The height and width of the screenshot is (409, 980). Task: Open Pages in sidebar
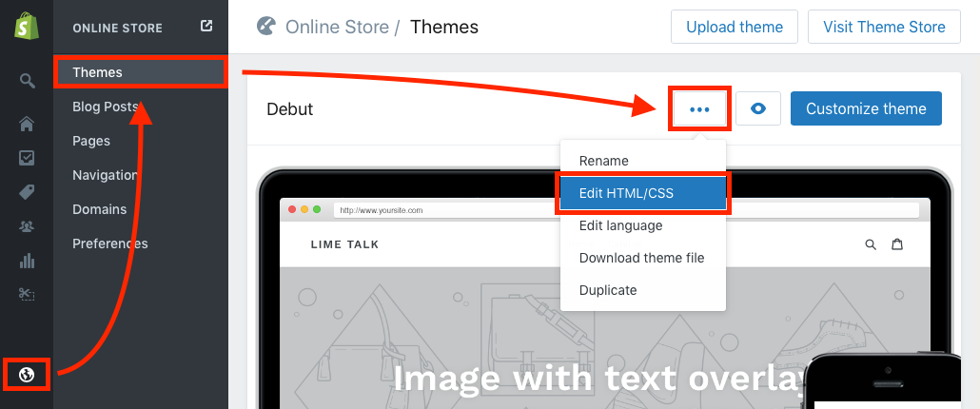[x=91, y=141]
